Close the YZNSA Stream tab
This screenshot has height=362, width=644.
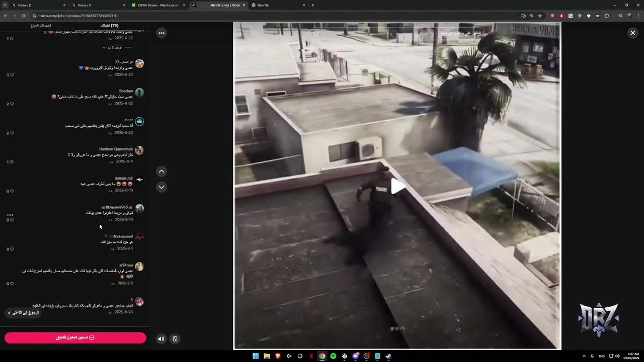(x=184, y=5)
